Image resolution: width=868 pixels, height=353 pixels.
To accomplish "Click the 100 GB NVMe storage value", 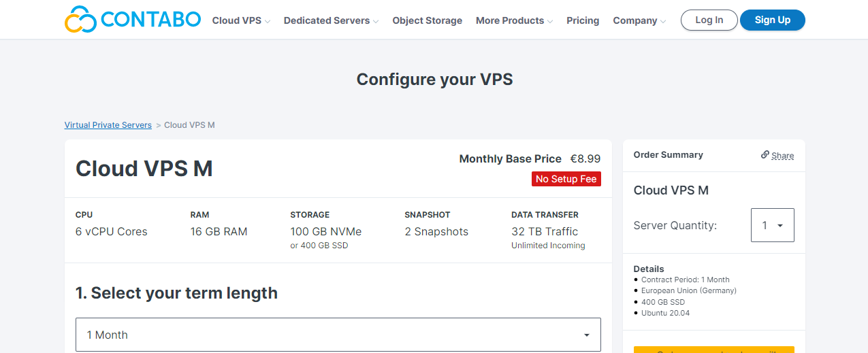I will pos(326,231).
